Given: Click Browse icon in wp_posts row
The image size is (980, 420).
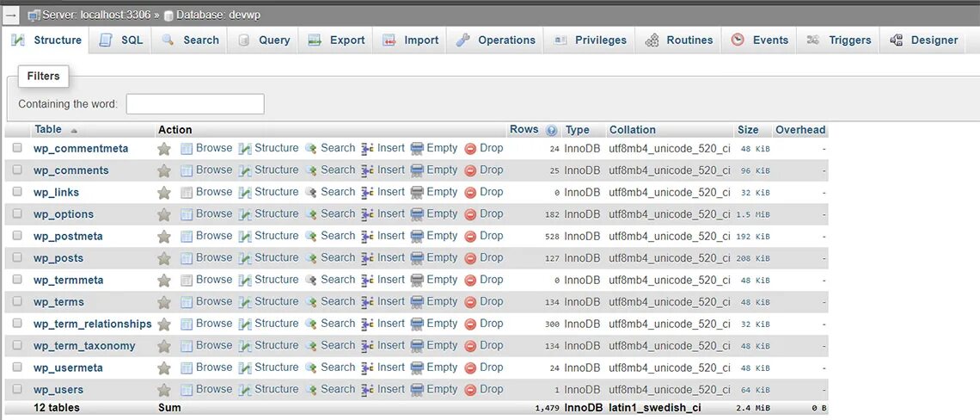Looking at the screenshot, I should click(187, 258).
